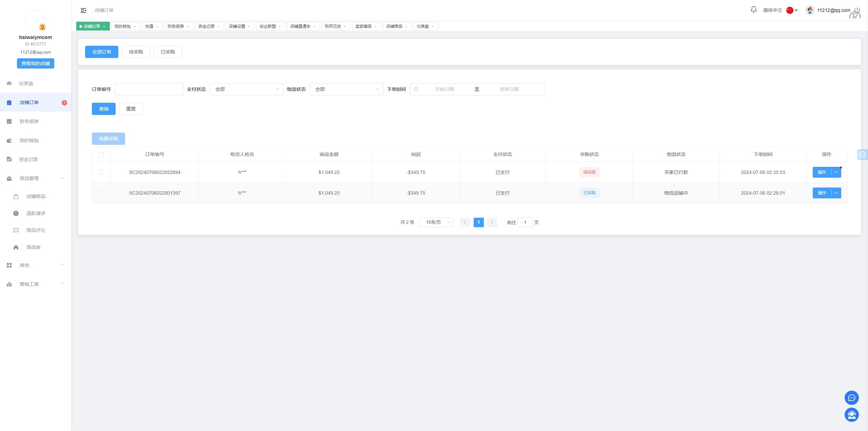Image resolution: width=868 pixels, height=431 pixels.
Task: Open the live chat bubble icon
Action: click(x=851, y=398)
